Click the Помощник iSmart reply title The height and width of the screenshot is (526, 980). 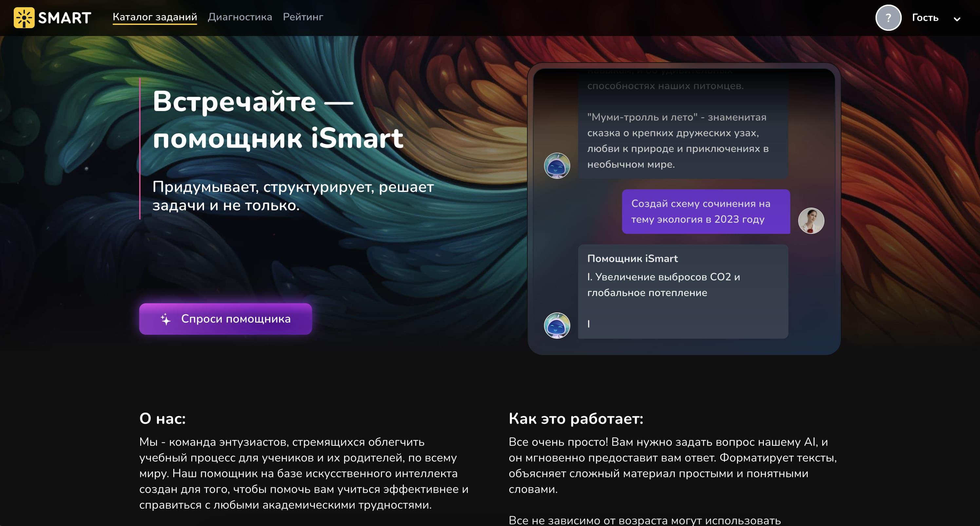click(x=632, y=259)
